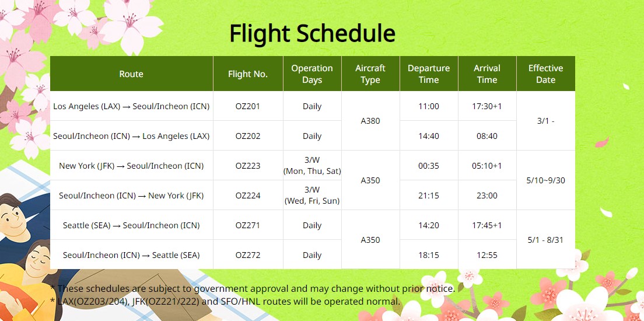
Task: Click flight number OZ224
Action: click(248, 196)
